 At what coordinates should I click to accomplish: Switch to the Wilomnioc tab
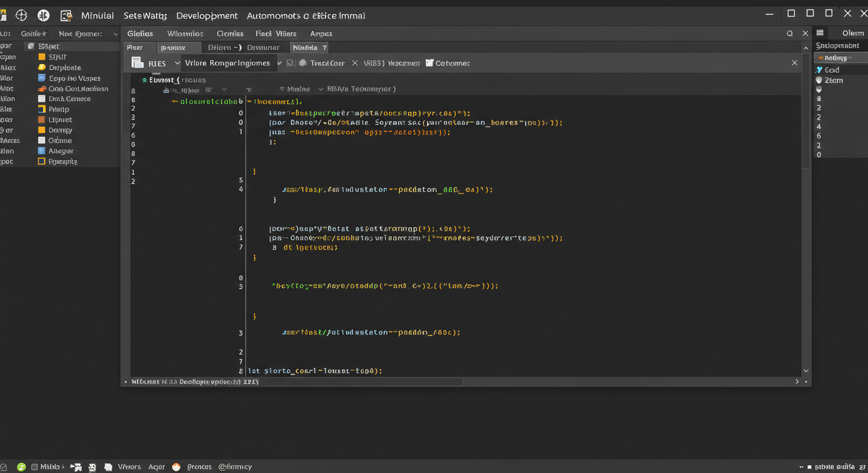[185, 34]
